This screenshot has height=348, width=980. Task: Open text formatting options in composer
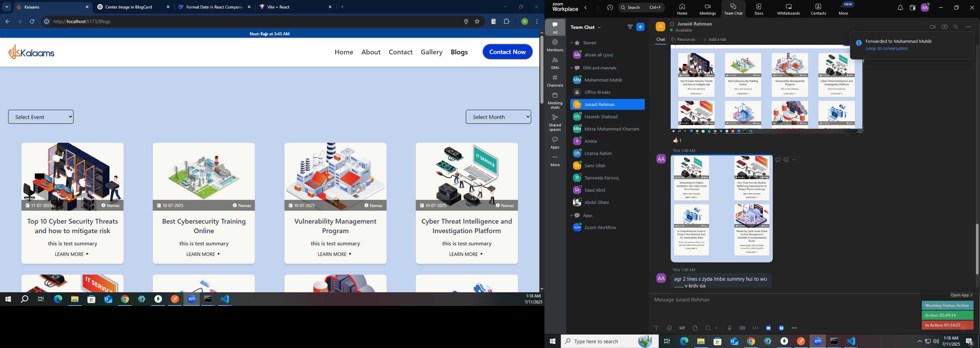(656, 328)
